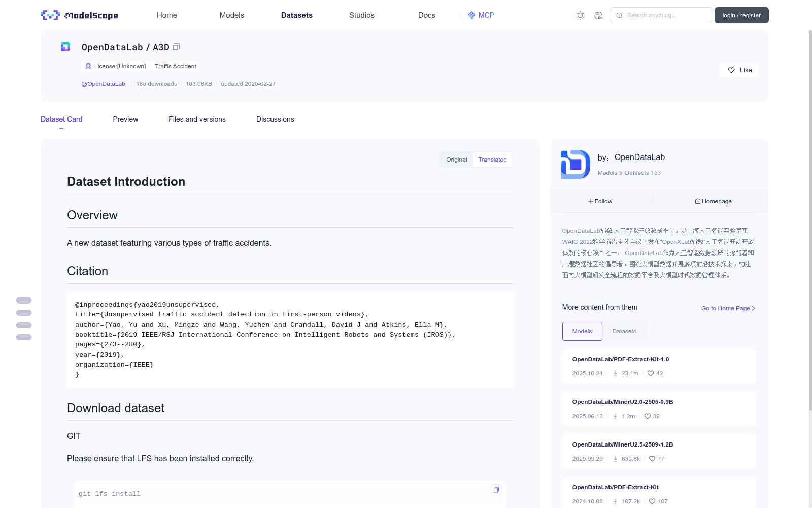Click the Models 5 count text
812x508 pixels.
click(610, 173)
